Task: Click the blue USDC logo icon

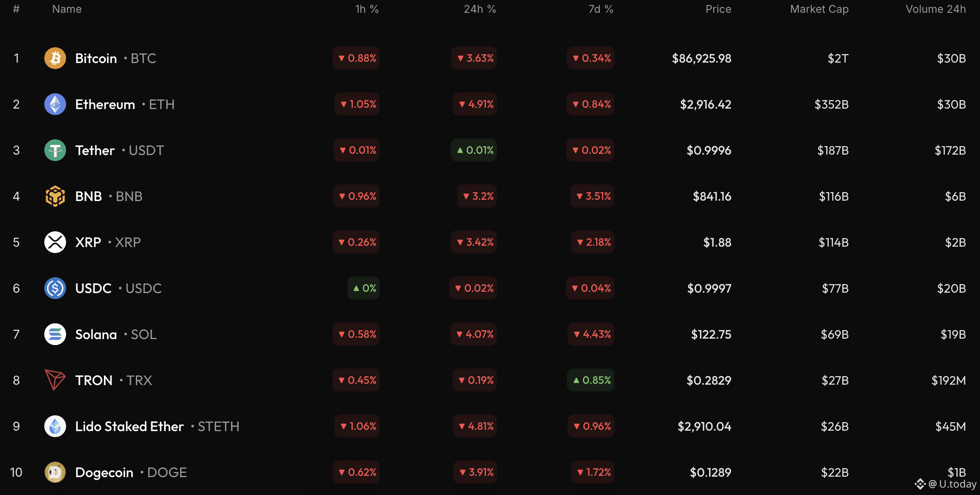Action: (x=55, y=288)
